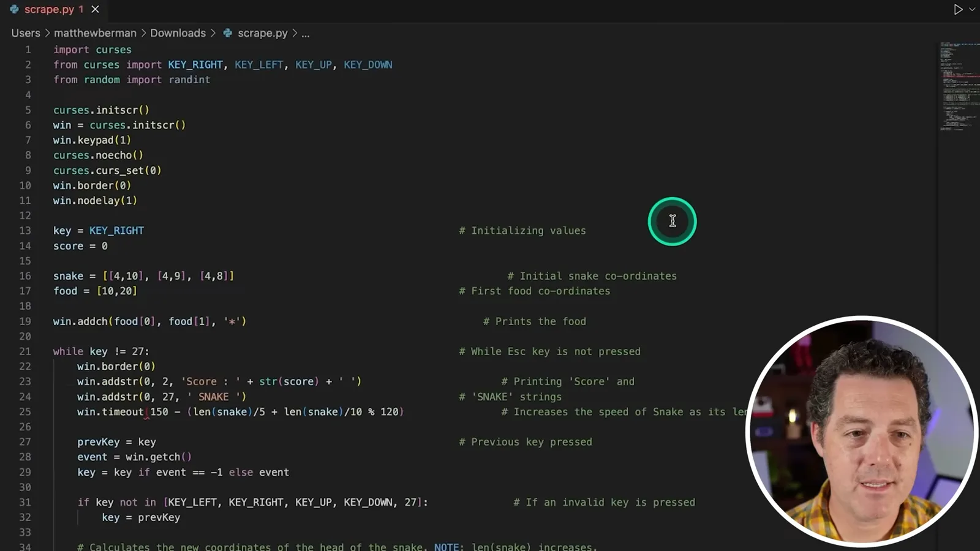The height and width of the screenshot is (551, 980).
Task: Click 'prevKey = key' line
Action: pos(116,442)
